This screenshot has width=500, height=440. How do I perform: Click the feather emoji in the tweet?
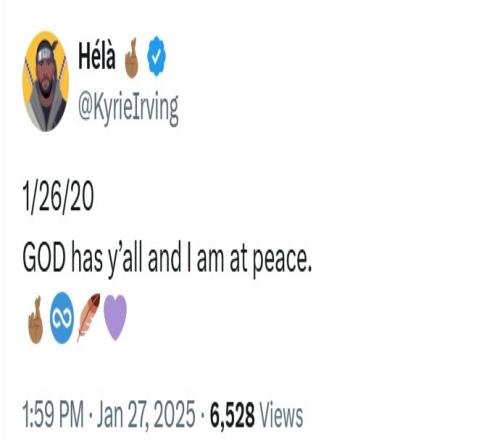tap(88, 318)
